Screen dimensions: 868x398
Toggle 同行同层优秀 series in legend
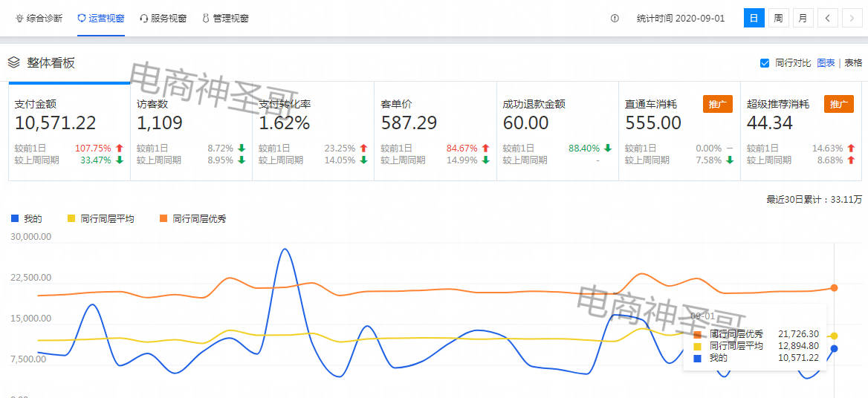(x=193, y=219)
